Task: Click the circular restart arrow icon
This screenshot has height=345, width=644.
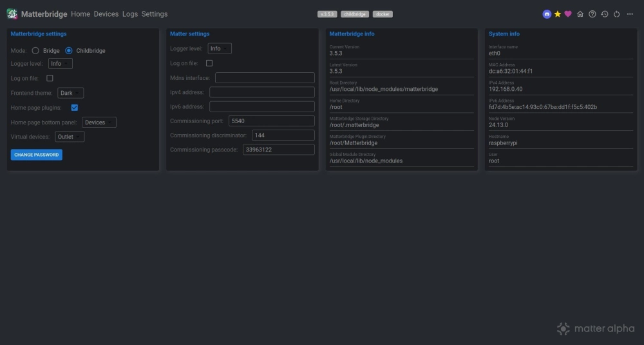Action: coord(616,14)
